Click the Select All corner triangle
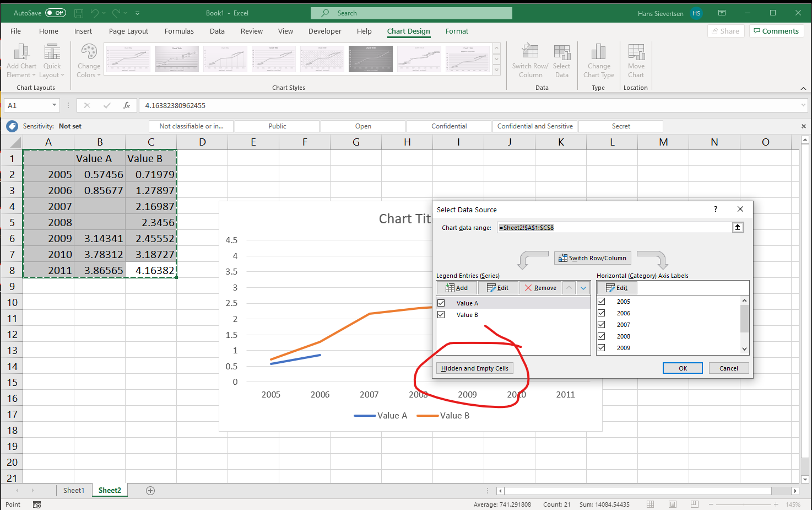This screenshot has height=510, width=812. [x=15, y=143]
